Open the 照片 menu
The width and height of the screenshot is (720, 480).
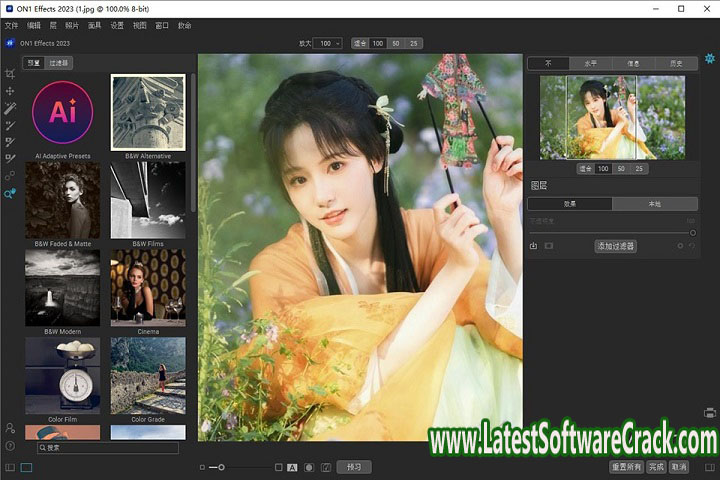pyautogui.click(x=72, y=25)
